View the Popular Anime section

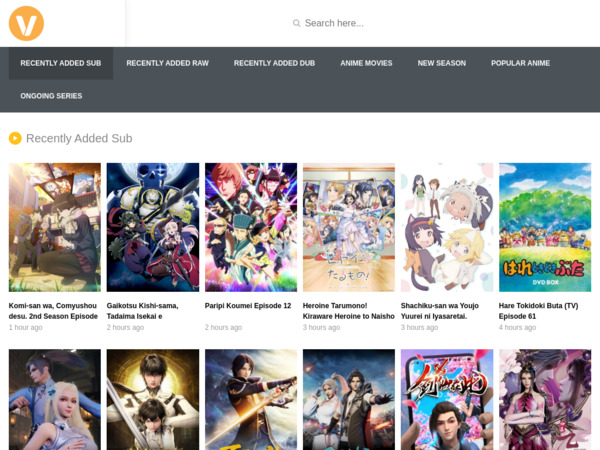pos(520,63)
